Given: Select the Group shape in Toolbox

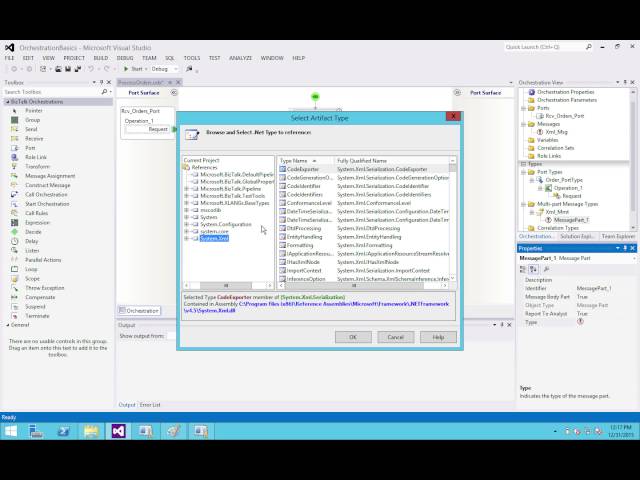Looking at the screenshot, I should click(32, 120).
